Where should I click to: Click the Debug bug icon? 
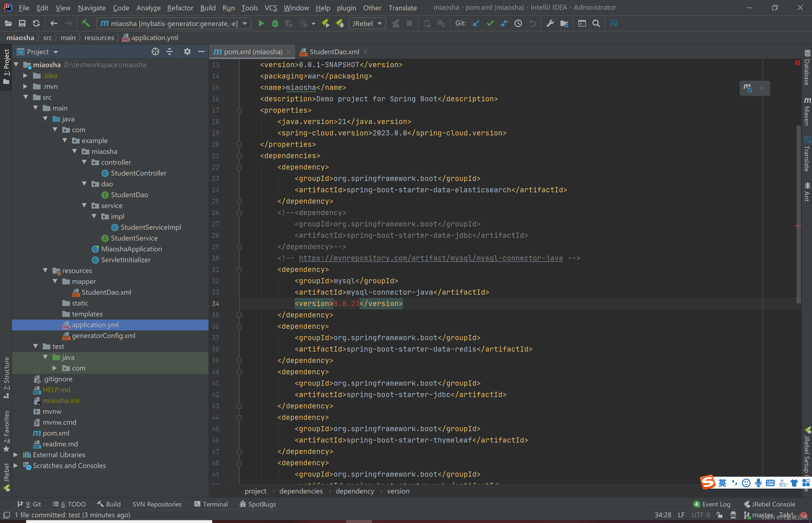pos(275,24)
